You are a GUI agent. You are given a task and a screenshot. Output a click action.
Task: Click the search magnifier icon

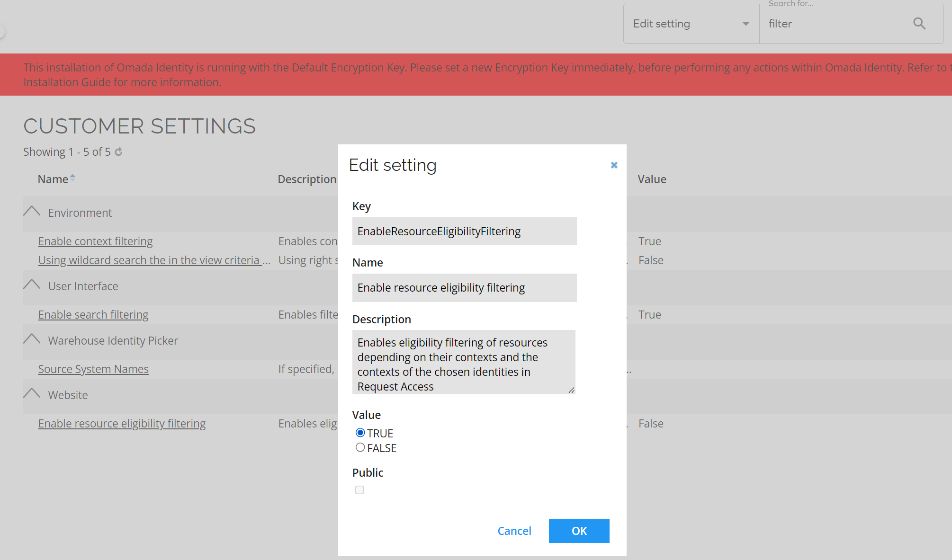[x=919, y=24]
